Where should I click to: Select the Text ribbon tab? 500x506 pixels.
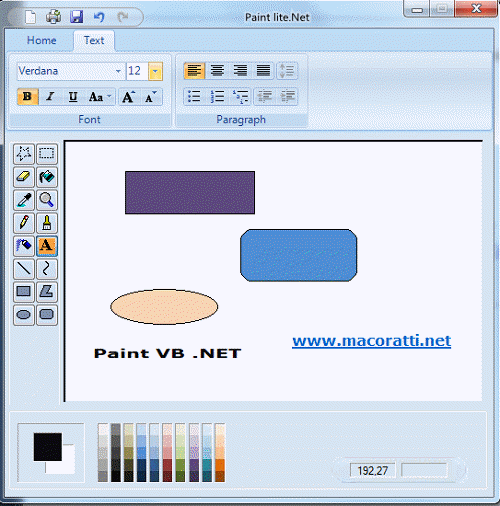click(x=94, y=40)
